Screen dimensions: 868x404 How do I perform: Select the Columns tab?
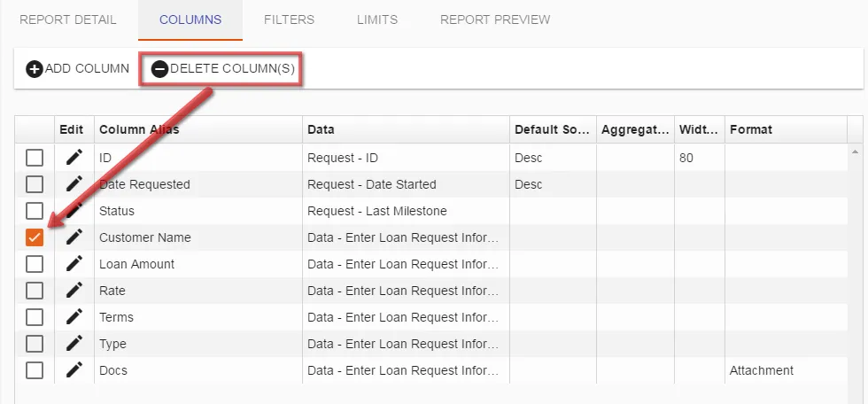190,19
